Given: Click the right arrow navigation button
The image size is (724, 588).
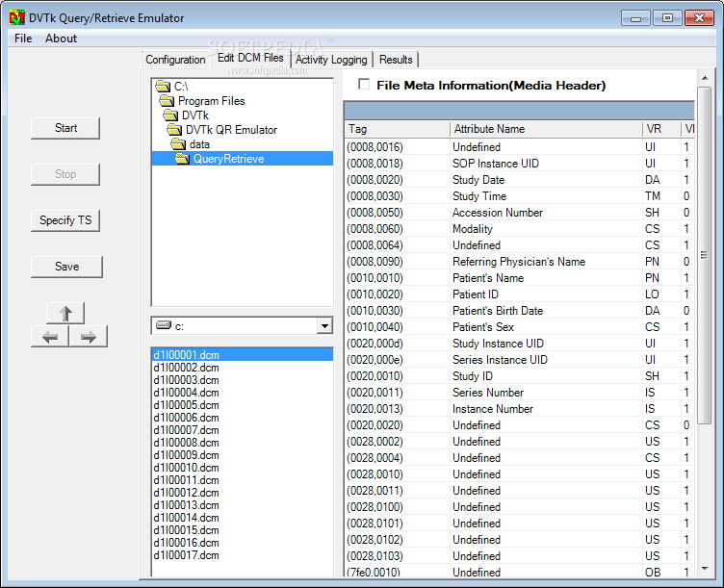Looking at the screenshot, I should click(89, 337).
